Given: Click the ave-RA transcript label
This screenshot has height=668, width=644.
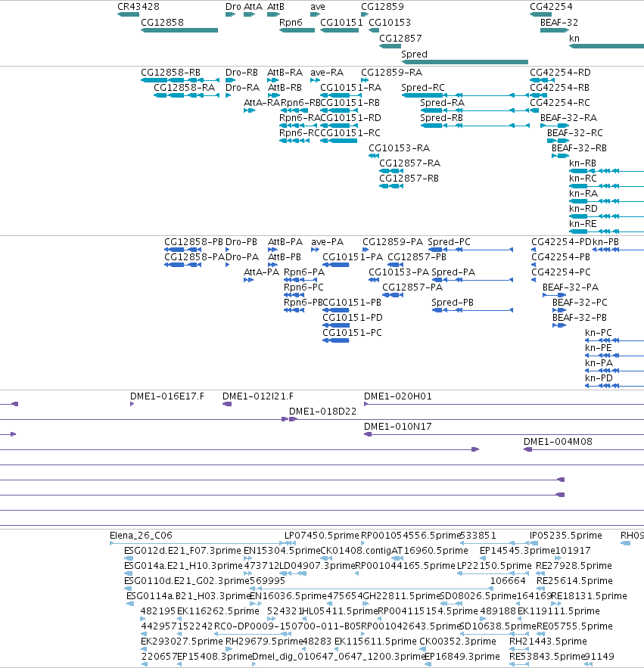Looking at the screenshot, I should click(327, 73).
